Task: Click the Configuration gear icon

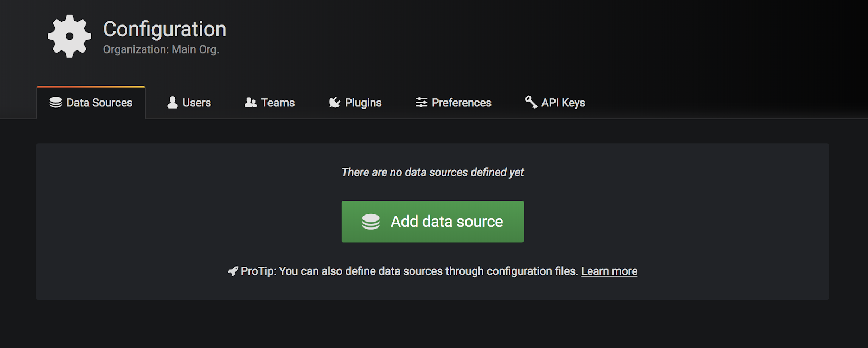Action: coord(69,36)
